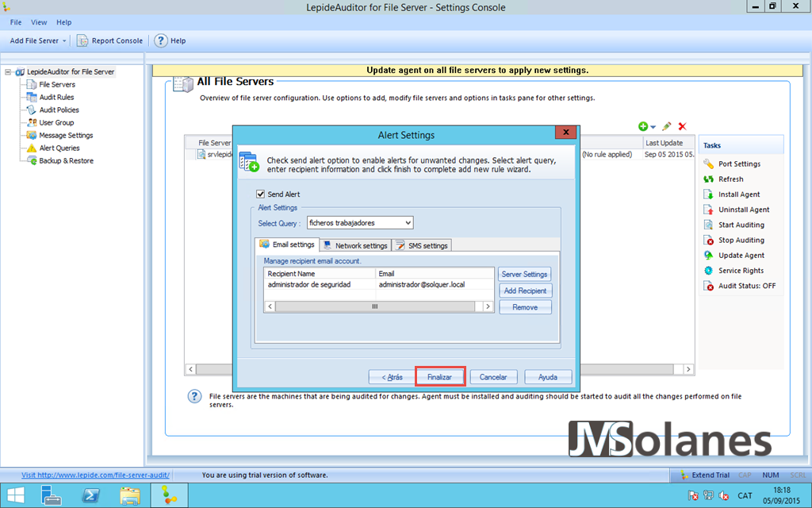The image size is (812, 508).
Task: Click the administrador@solquer.local email cell
Action: 422,285
